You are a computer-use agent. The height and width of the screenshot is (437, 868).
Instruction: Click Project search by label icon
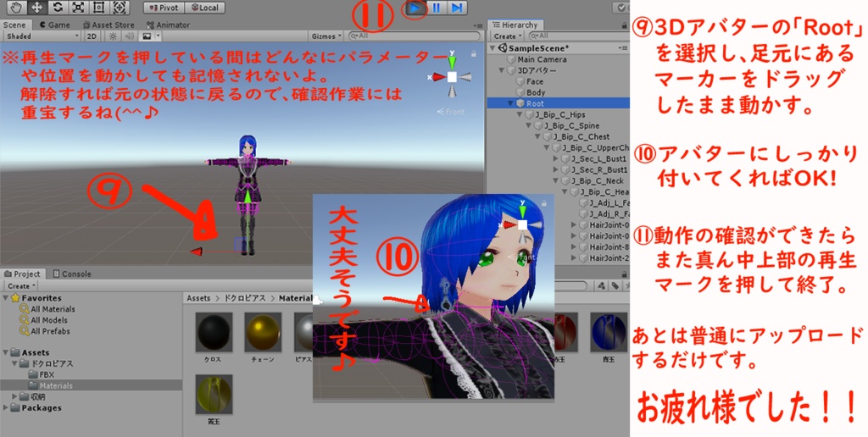tap(615, 286)
